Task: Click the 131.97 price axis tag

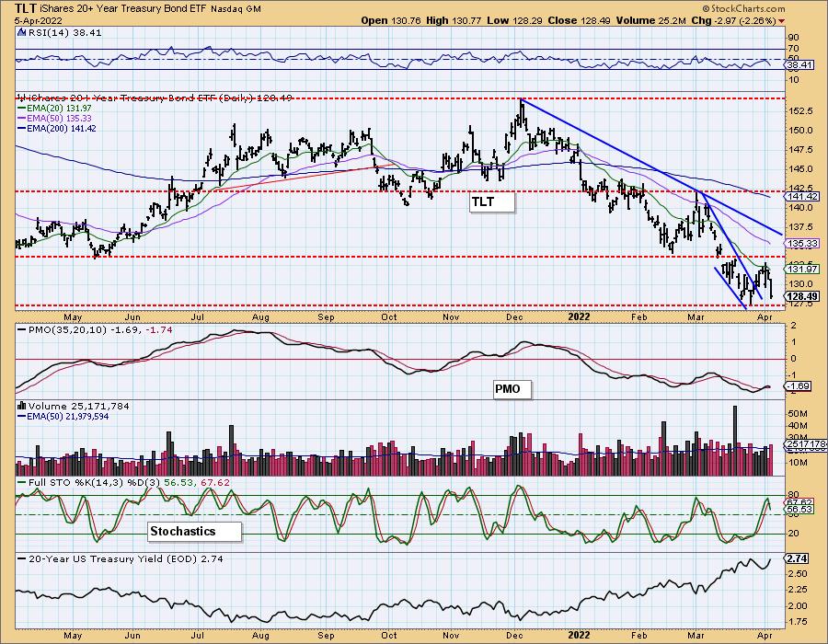Action: 802,270
